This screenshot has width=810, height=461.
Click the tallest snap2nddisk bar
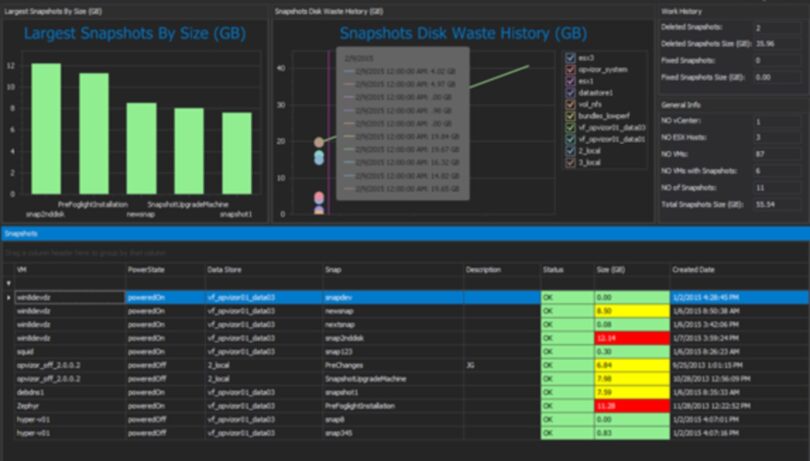coord(46,129)
